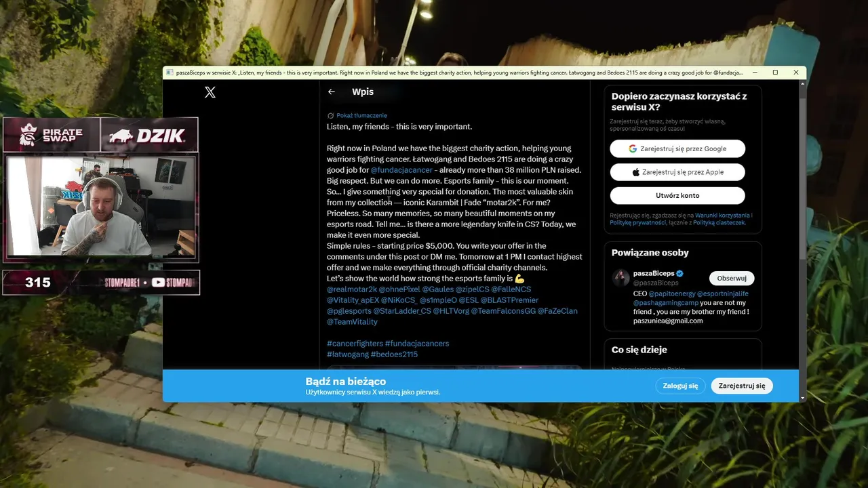Go back with the arrow beside Wpis
This screenshot has width=868, height=488.
point(332,91)
